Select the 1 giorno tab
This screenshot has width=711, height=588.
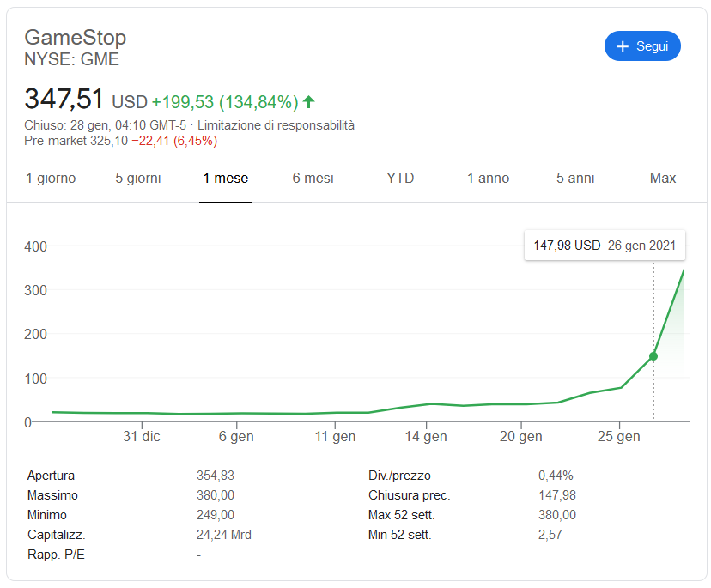pyautogui.click(x=51, y=179)
